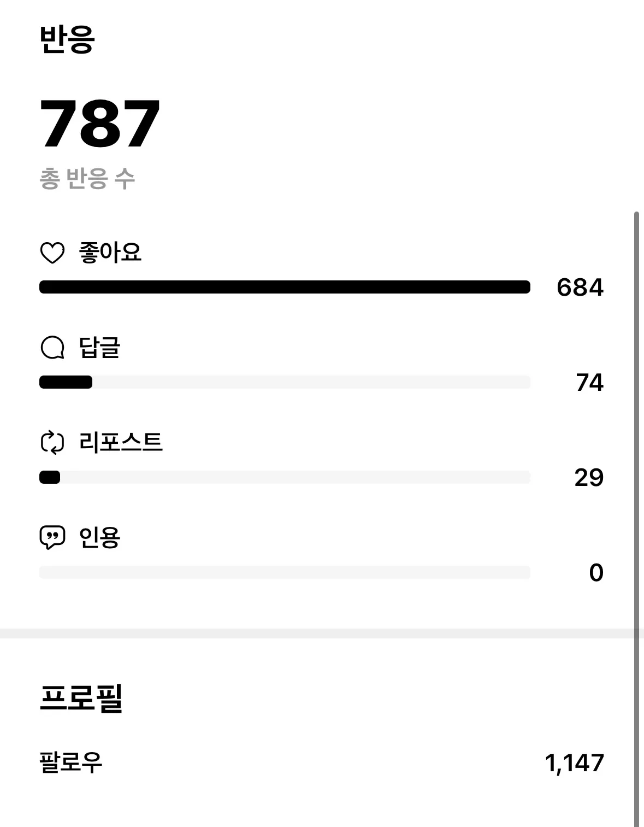Click the 좋아요 label
This screenshot has width=644, height=827.
(110, 253)
